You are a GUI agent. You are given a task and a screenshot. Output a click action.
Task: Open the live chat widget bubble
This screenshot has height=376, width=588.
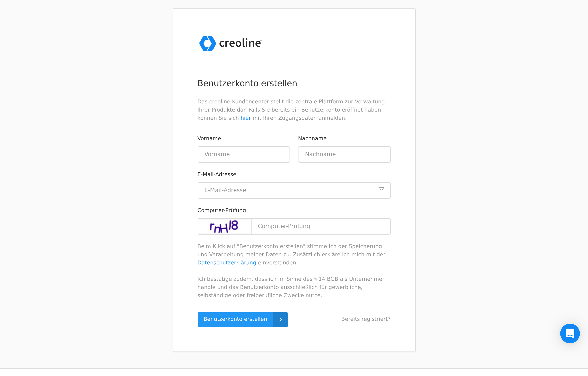pyautogui.click(x=570, y=333)
